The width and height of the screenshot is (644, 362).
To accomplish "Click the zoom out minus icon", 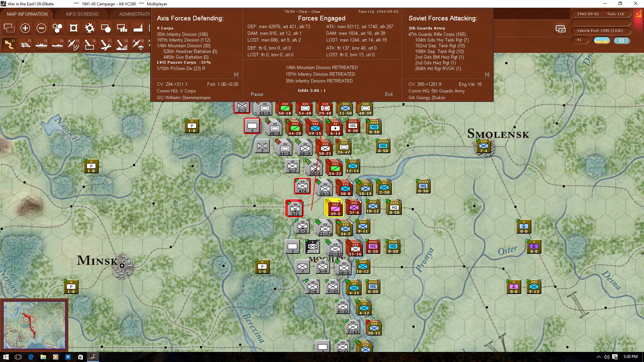I will [41, 28].
